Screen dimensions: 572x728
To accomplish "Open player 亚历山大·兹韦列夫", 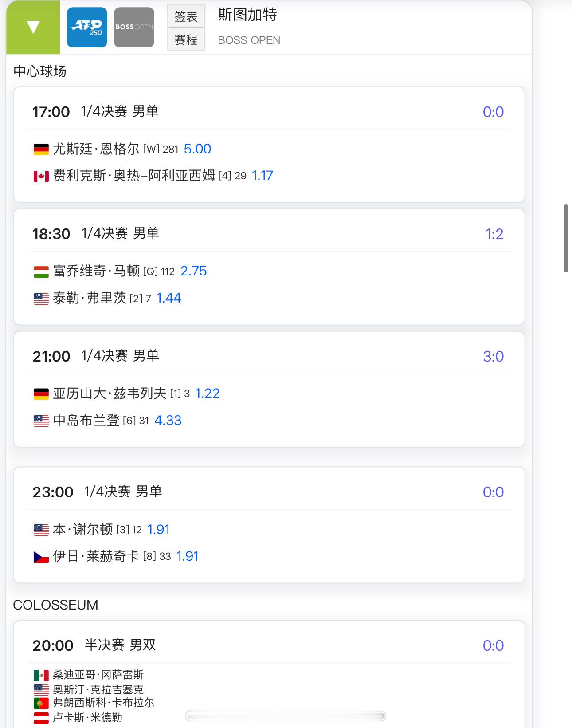I will (x=110, y=394).
